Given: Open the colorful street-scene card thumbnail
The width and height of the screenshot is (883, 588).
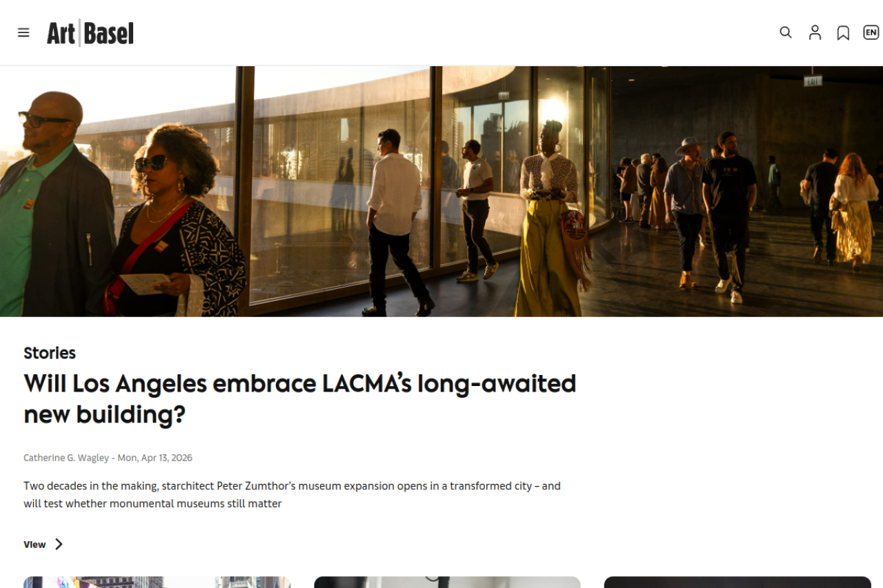Looking at the screenshot, I should tap(157, 582).
